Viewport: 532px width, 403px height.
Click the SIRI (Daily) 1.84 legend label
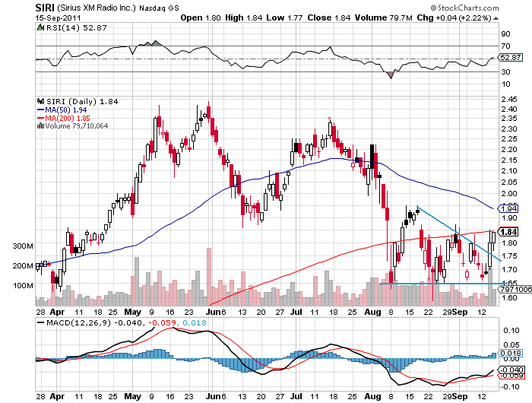(82, 101)
